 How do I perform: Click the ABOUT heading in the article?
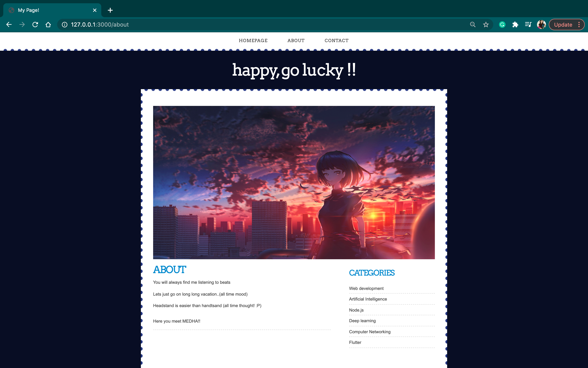[170, 270]
